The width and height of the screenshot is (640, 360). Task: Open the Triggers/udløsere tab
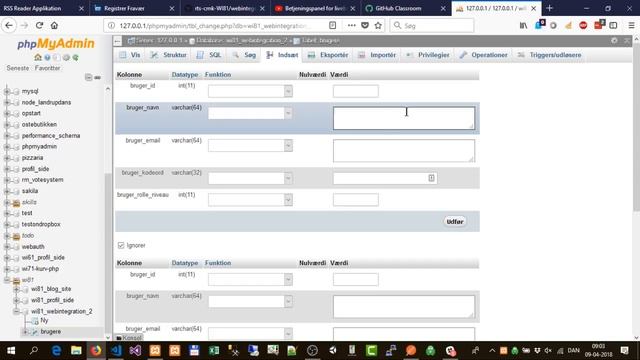[549, 55]
